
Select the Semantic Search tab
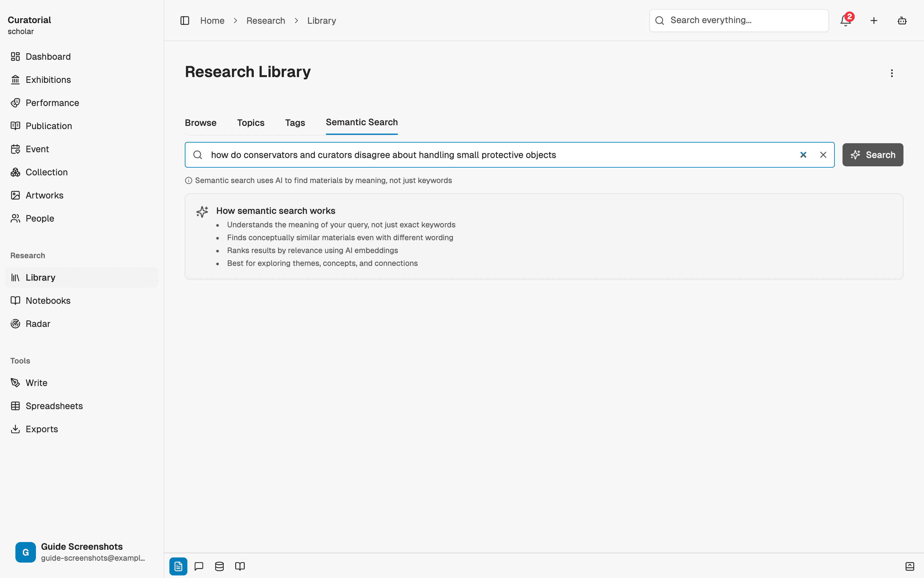(362, 122)
